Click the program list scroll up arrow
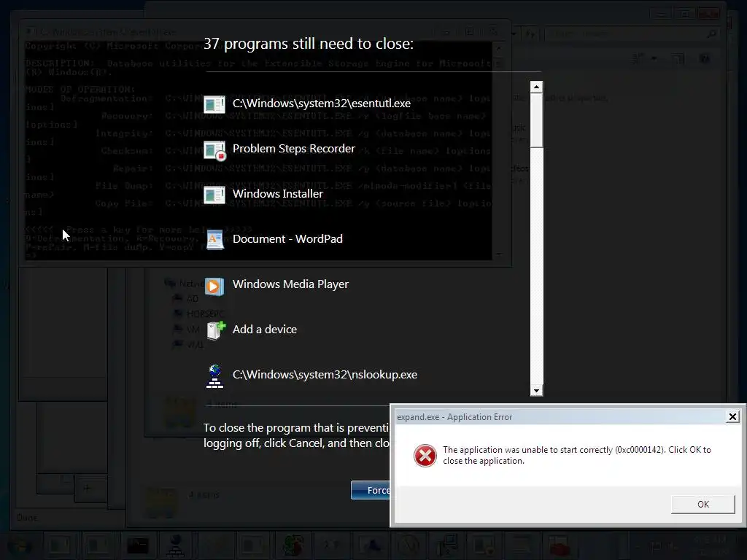 (x=536, y=87)
